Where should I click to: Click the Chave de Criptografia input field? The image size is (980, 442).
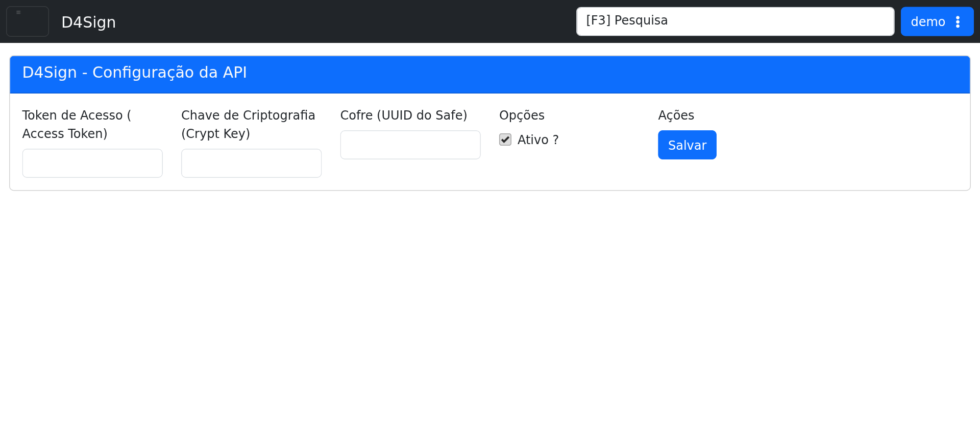251,163
